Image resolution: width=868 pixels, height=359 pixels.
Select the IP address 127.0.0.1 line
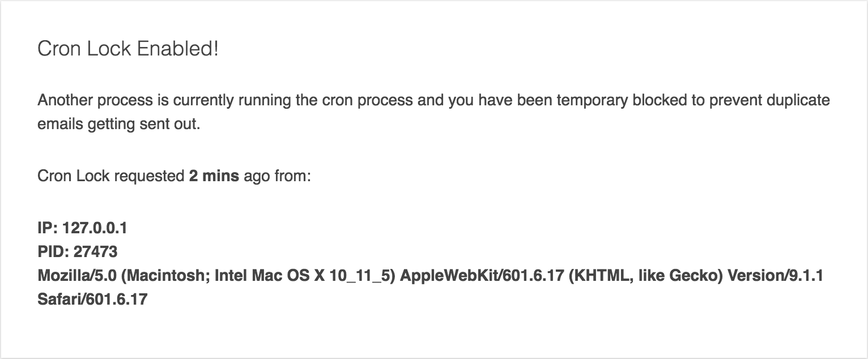pos(82,228)
